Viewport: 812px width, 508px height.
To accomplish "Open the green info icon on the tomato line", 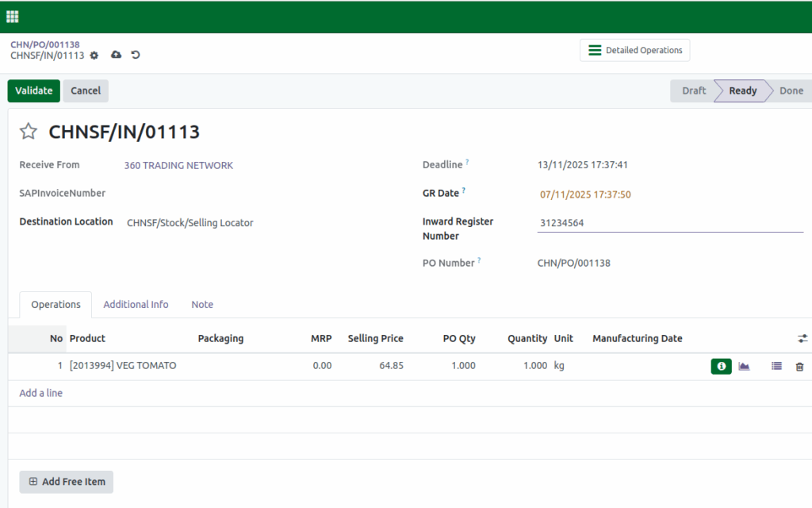I will click(721, 366).
